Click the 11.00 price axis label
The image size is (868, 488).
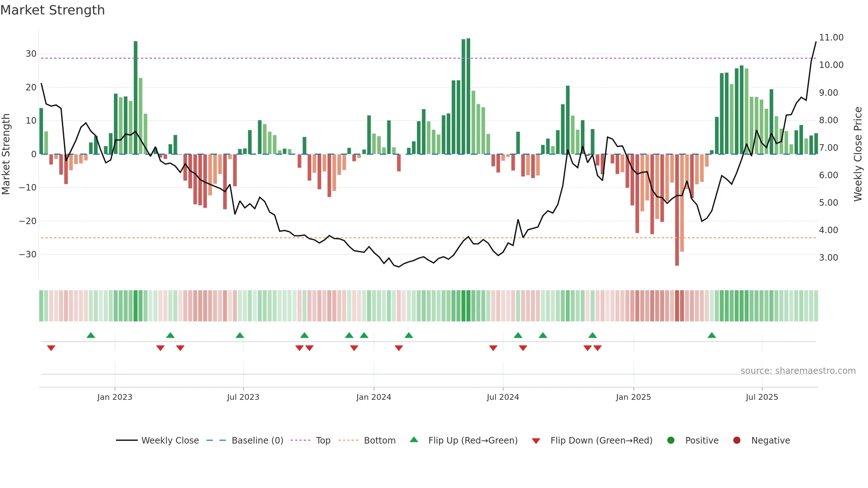click(831, 38)
